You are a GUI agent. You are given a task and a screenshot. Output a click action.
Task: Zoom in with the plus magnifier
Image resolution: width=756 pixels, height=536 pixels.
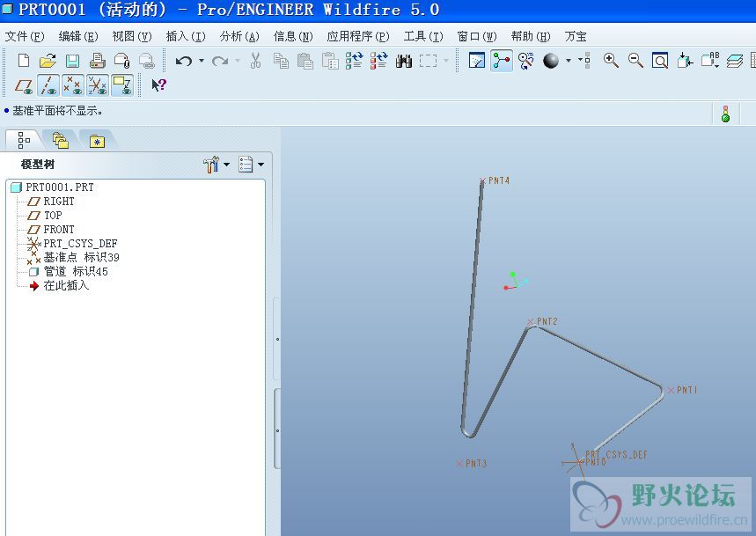[x=611, y=61]
